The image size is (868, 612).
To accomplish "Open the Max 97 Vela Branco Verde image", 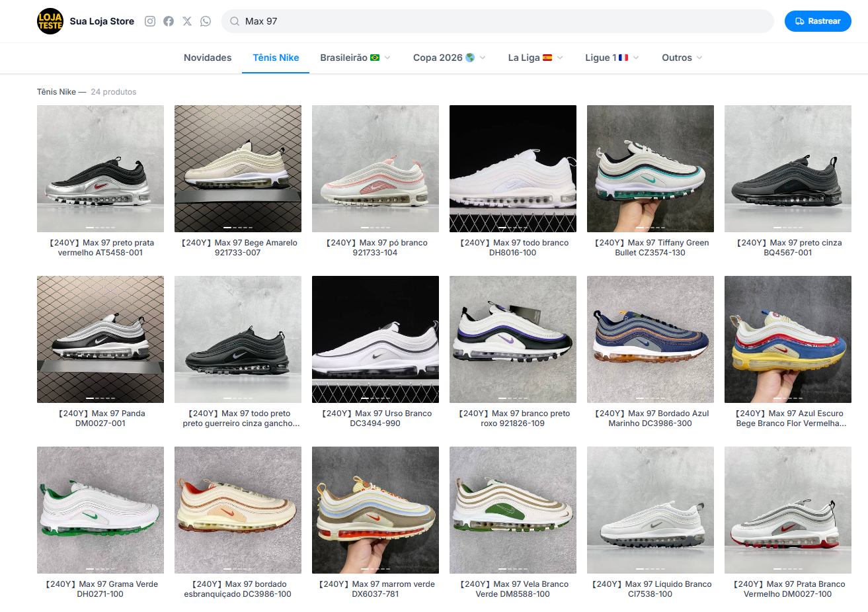I will tap(513, 510).
